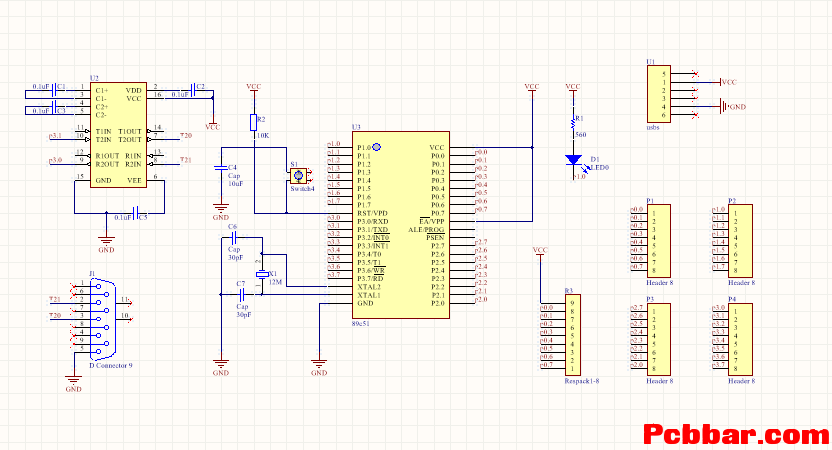Click the PSEN pin label on 89c51
The width and height of the screenshot is (832, 450).
point(436,238)
